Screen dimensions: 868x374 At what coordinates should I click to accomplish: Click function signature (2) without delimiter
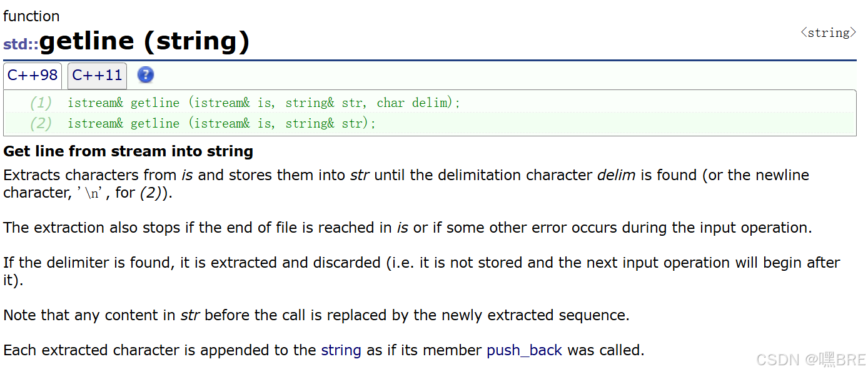coord(222,123)
